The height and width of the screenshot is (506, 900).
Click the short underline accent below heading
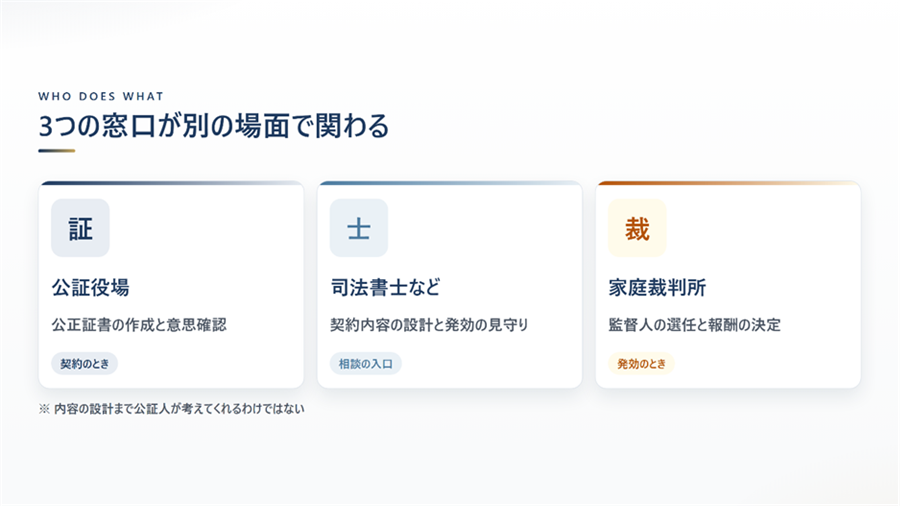click(57, 151)
